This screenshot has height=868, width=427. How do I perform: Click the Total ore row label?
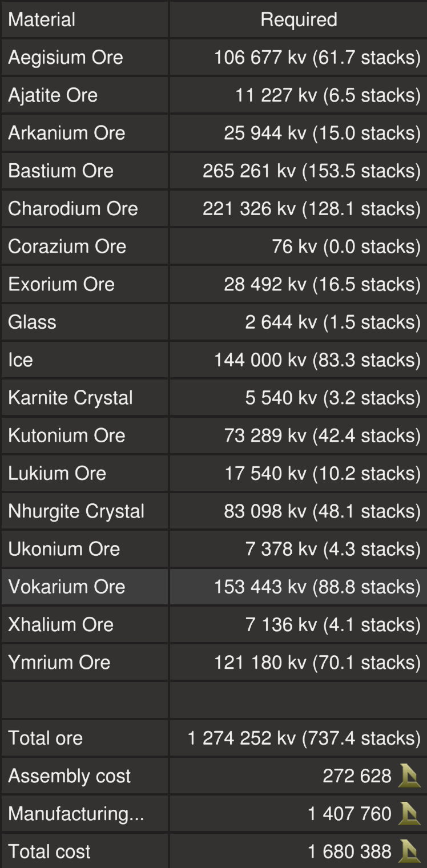tap(46, 738)
